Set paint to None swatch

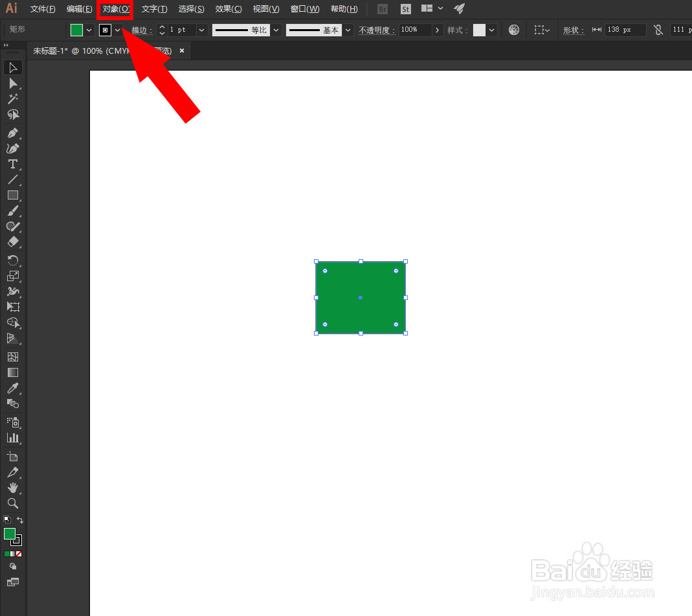tap(19, 554)
